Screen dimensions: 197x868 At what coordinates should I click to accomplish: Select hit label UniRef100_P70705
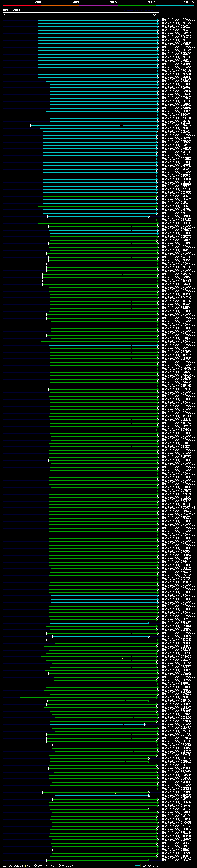[177, 297]
